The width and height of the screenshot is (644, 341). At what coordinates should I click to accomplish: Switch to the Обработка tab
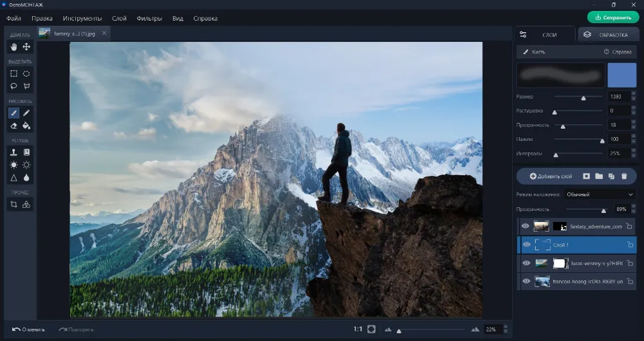pos(608,35)
